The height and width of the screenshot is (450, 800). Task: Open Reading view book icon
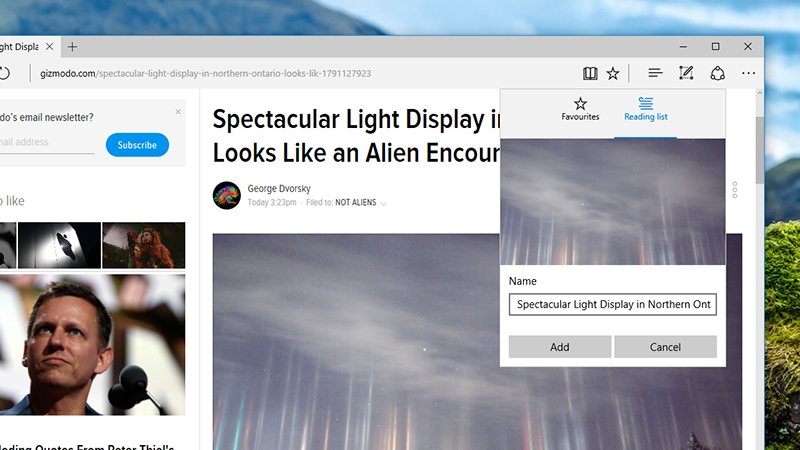coord(590,73)
